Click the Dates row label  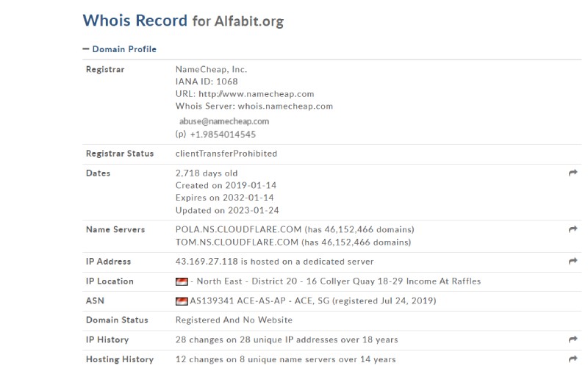98,173
